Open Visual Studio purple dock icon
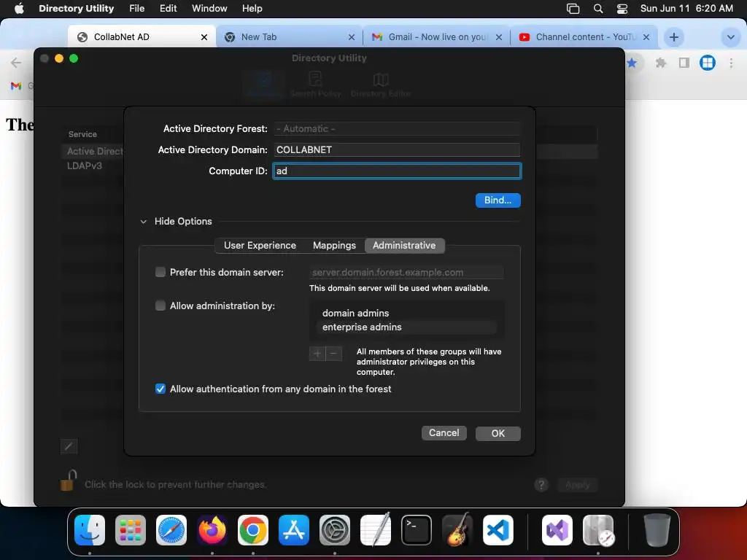This screenshot has width=747, height=560. 557,530
